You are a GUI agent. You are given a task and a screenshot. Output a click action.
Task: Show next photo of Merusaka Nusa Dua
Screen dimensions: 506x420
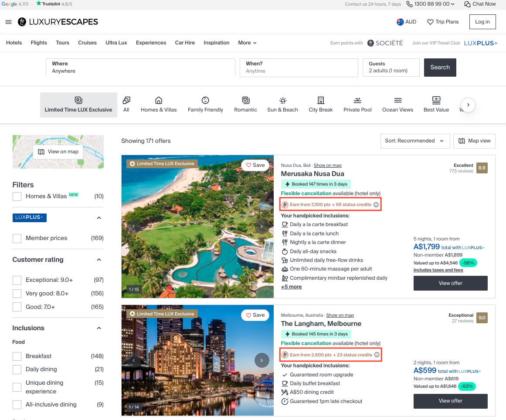pyautogui.click(x=261, y=227)
